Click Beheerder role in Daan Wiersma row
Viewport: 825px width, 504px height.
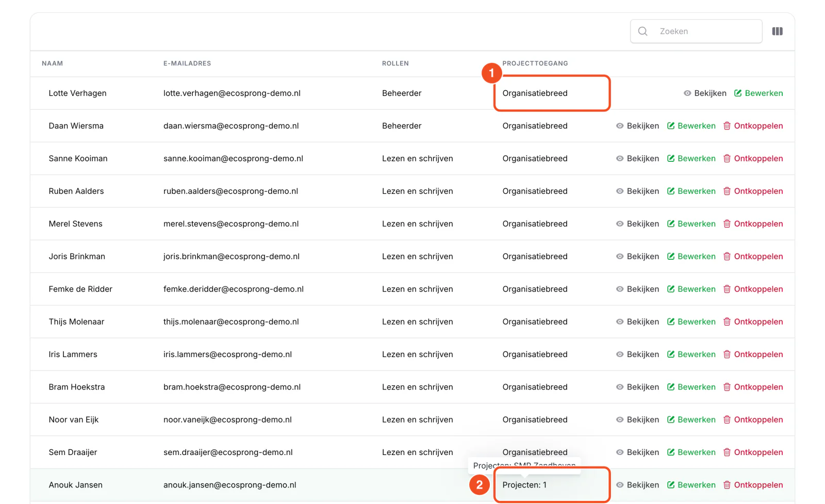pos(402,126)
